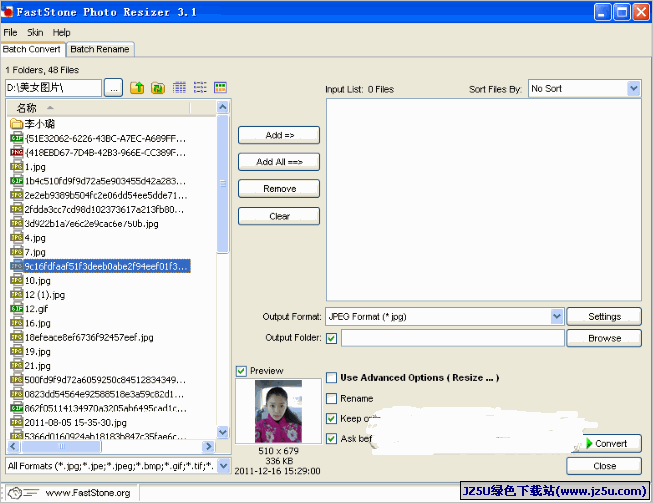Open output format Settings button
This screenshot has width=653, height=503.
click(x=604, y=316)
